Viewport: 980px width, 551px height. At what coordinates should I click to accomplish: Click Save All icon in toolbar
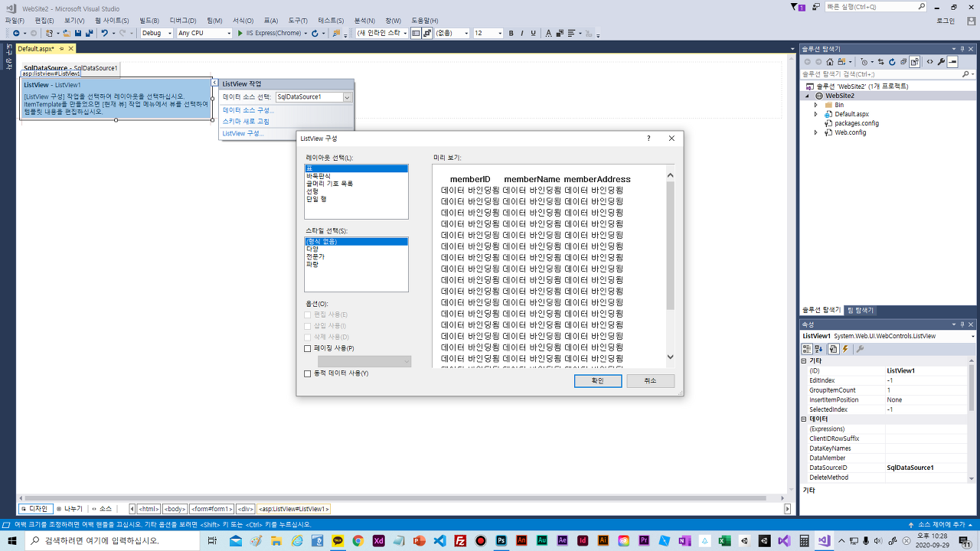[x=90, y=33]
